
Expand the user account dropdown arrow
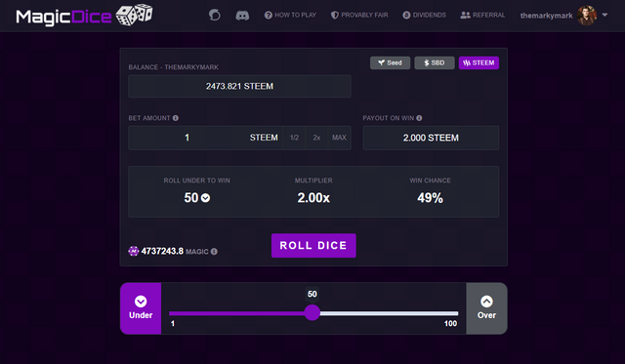tap(604, 16)
